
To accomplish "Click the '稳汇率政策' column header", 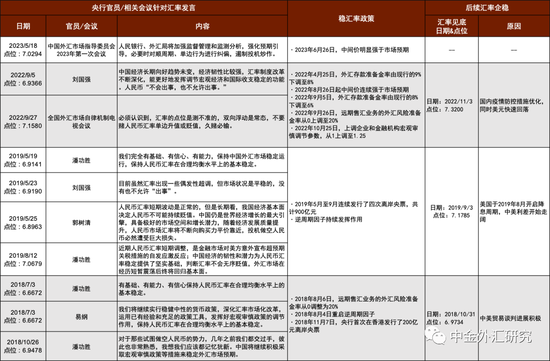I will pos(356,19).
